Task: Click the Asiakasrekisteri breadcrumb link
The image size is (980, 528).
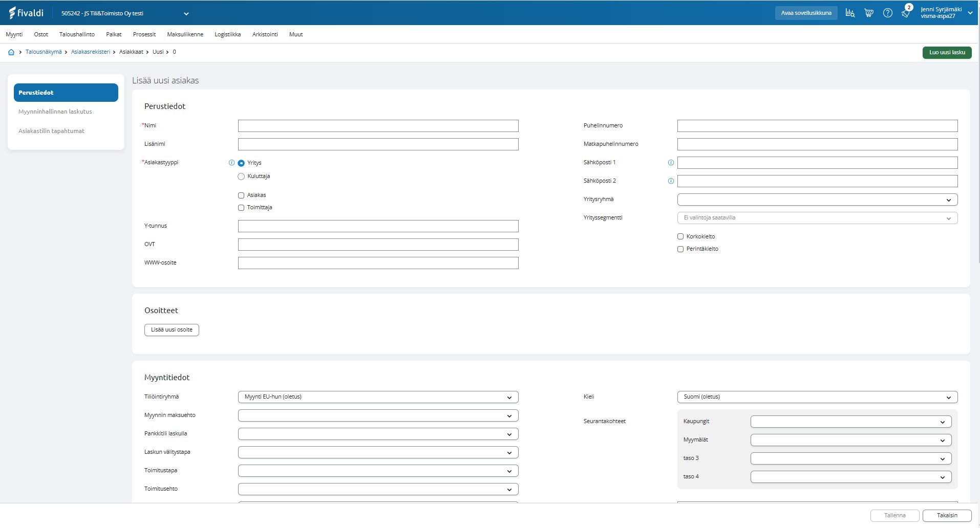Action: click(91, 52)
